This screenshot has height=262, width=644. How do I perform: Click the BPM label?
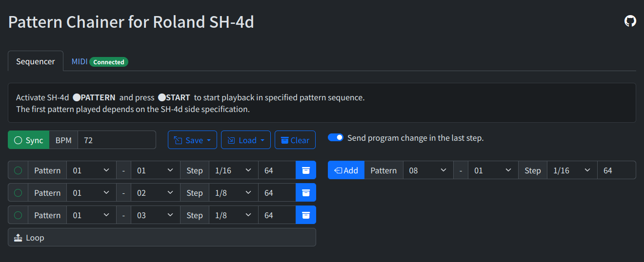pos(63,140)
